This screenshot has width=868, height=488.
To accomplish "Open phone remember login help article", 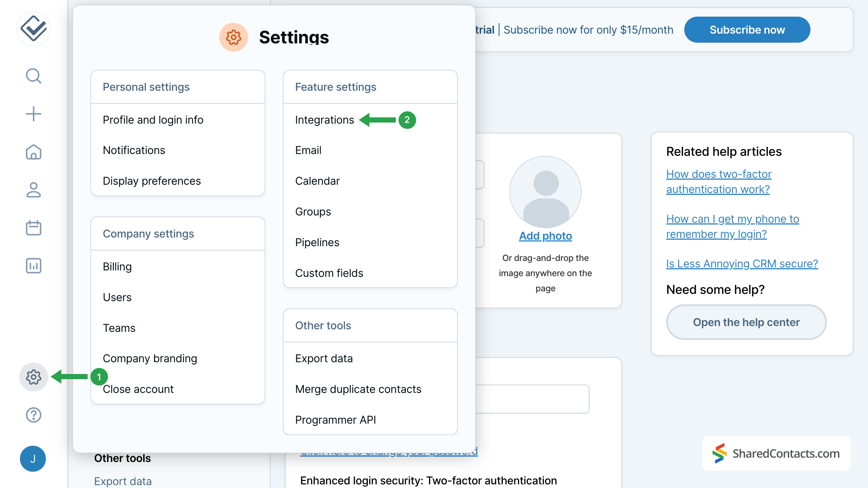I will 732,226.
